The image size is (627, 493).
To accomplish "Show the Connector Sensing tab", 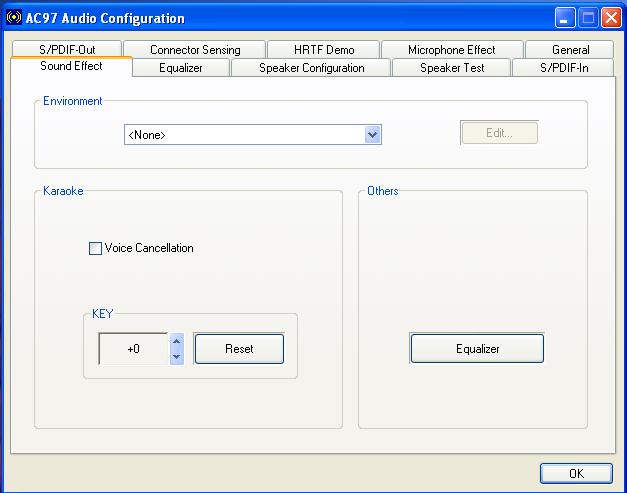I will pyautogui.click(x=195, y=50).
